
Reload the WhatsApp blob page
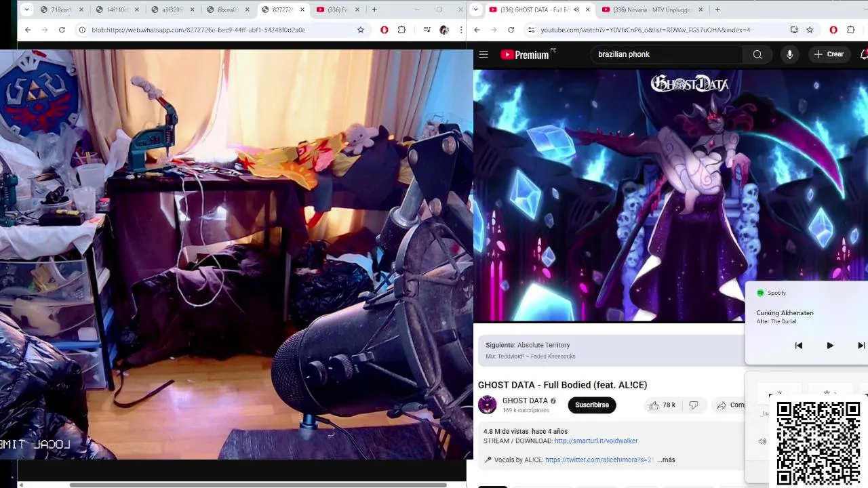(62, 30)
